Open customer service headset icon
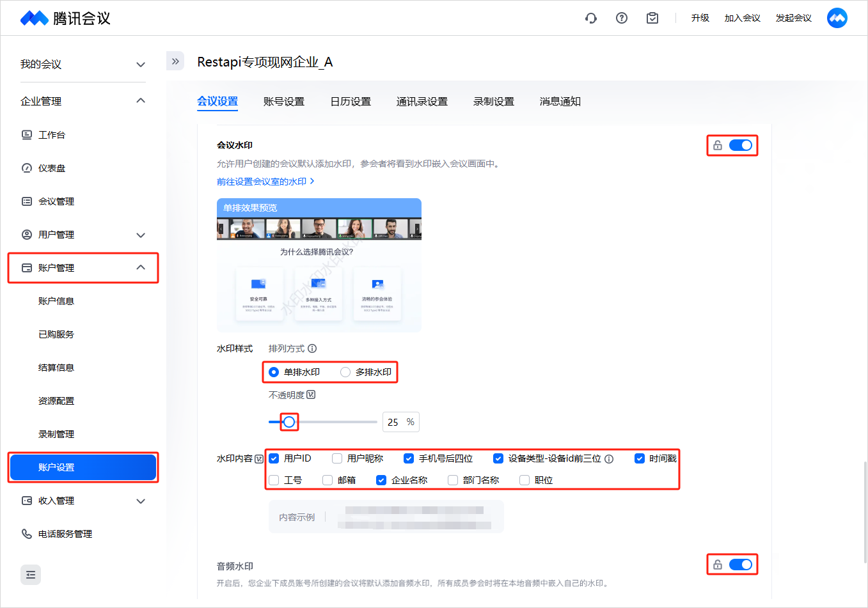868x608 pixels. click(591, 18)
